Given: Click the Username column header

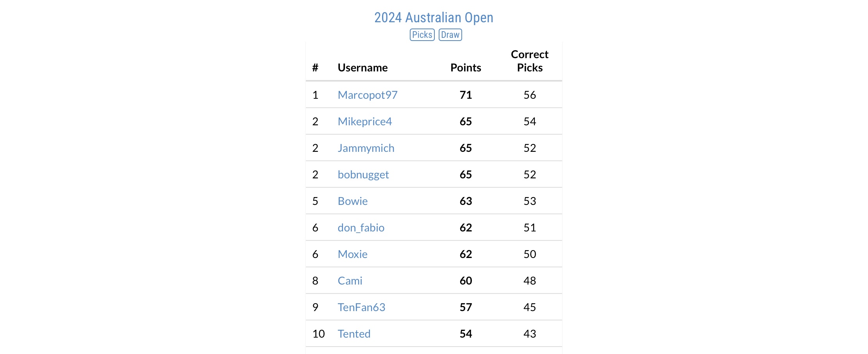Looking at the screenshot, I should (x=363, y=68).
